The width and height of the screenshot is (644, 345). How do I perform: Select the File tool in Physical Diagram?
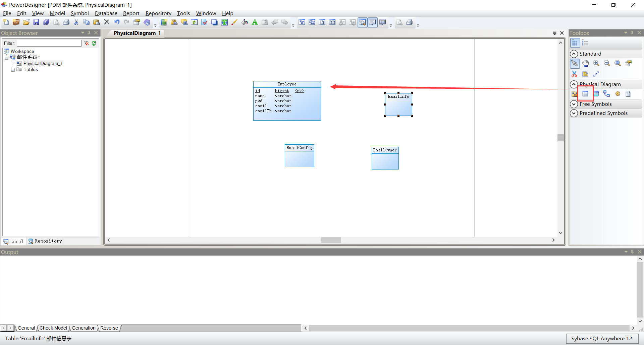pos(628,94)
